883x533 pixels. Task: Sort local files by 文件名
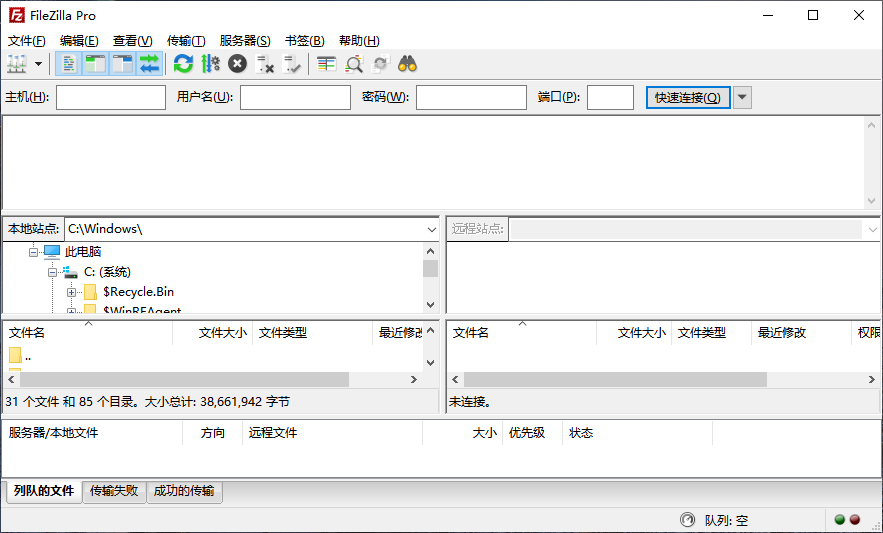(x=88, y=332)
